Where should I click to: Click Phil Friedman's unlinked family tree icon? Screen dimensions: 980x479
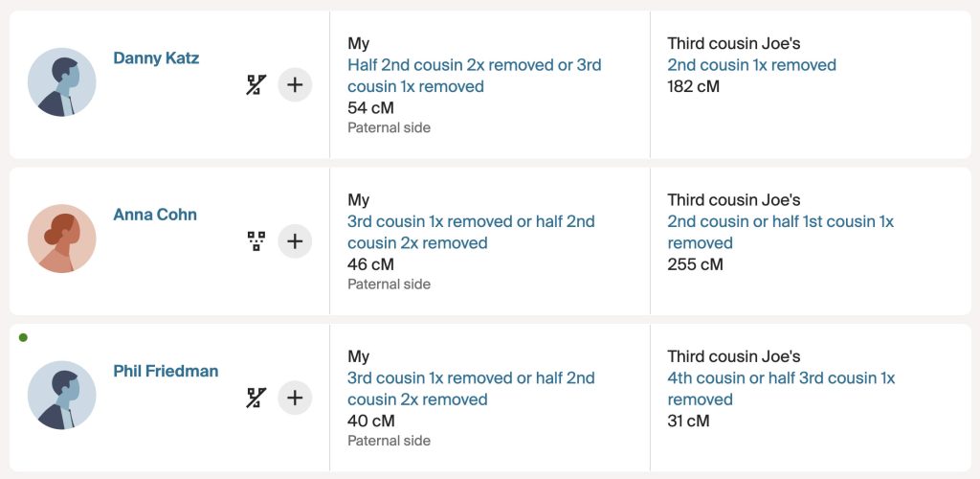(x=256, y=398)
